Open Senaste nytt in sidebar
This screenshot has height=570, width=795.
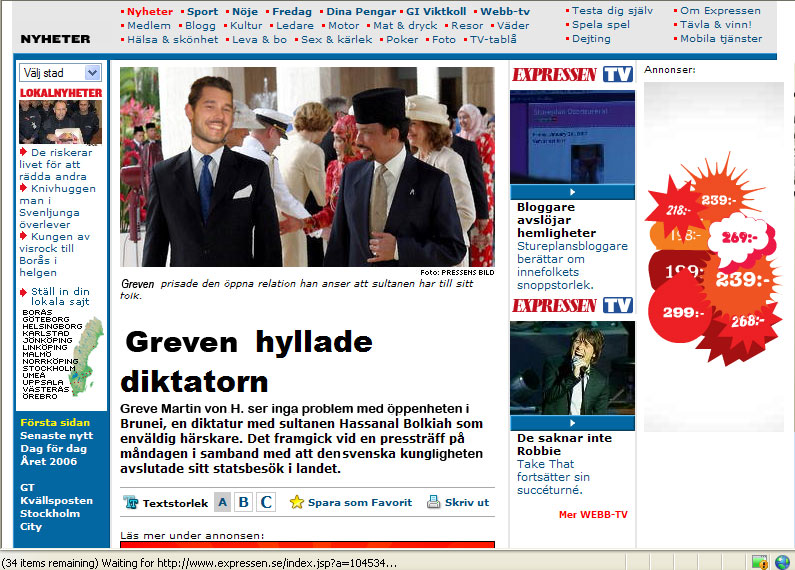(x=56, y=435)
